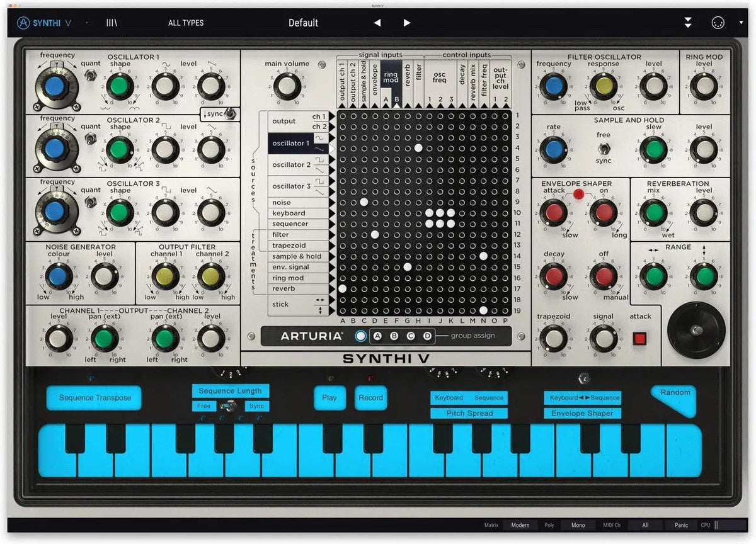The image size is (756, 544).
Task: Open the Default preset name selector
Action: point(303,22)
